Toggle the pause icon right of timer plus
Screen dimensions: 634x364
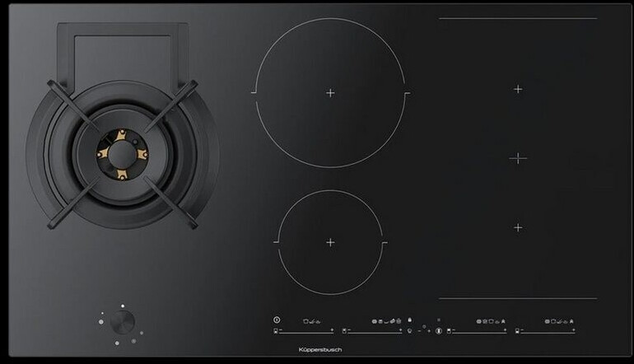438,331
